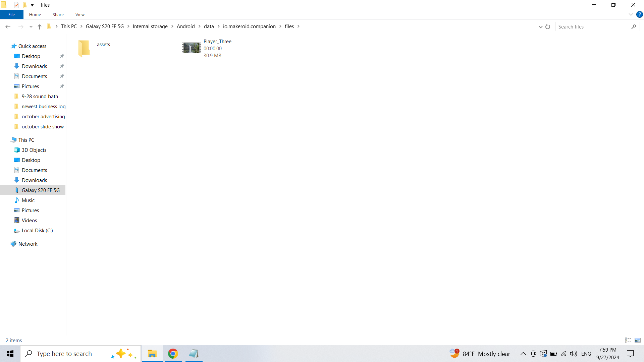Expand chevron after Android in path

coord(200,26)
